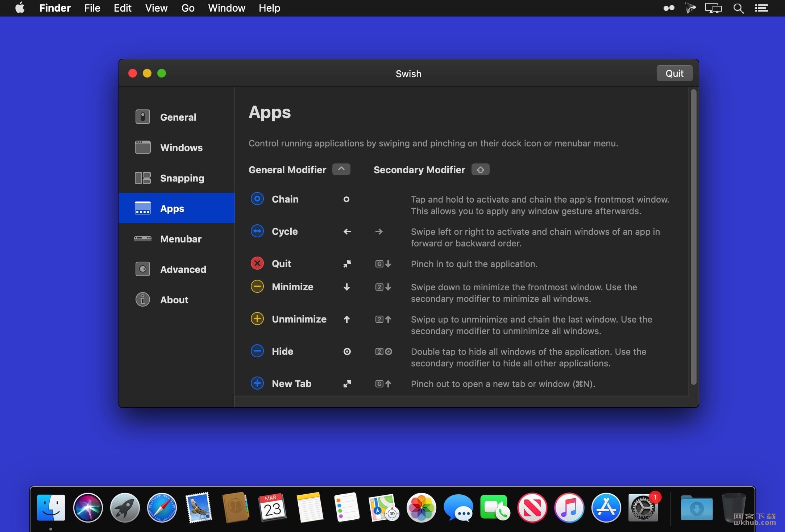Viewport: 785px width, 532px height.
Task: Open Calendar showing Mar 23
Action: (273, 507)
